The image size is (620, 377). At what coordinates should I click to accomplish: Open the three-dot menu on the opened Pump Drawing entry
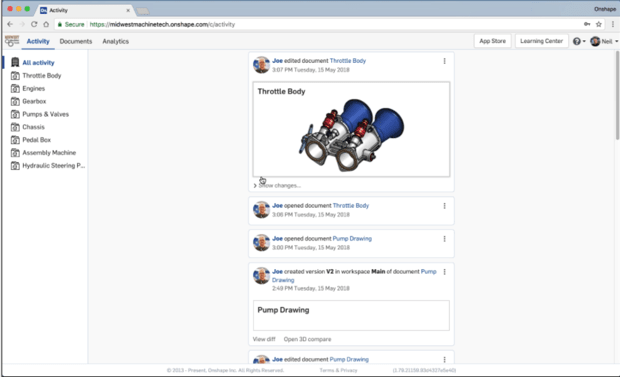tap(444, 239)
